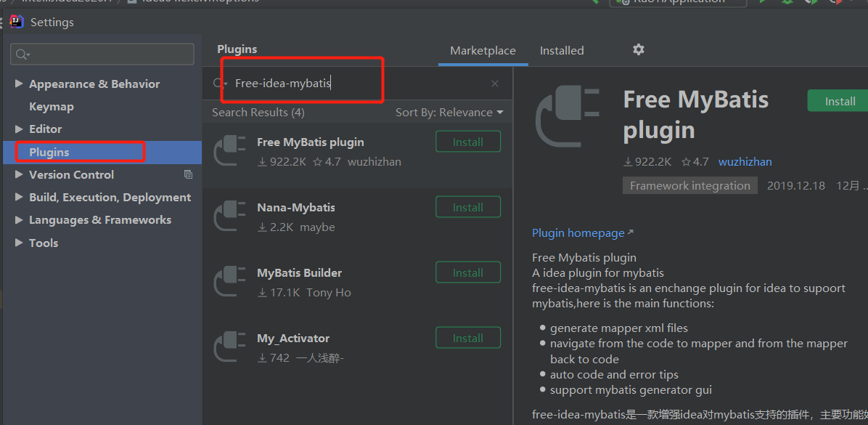Select Languages & Frameworks category label

[100, 220]
